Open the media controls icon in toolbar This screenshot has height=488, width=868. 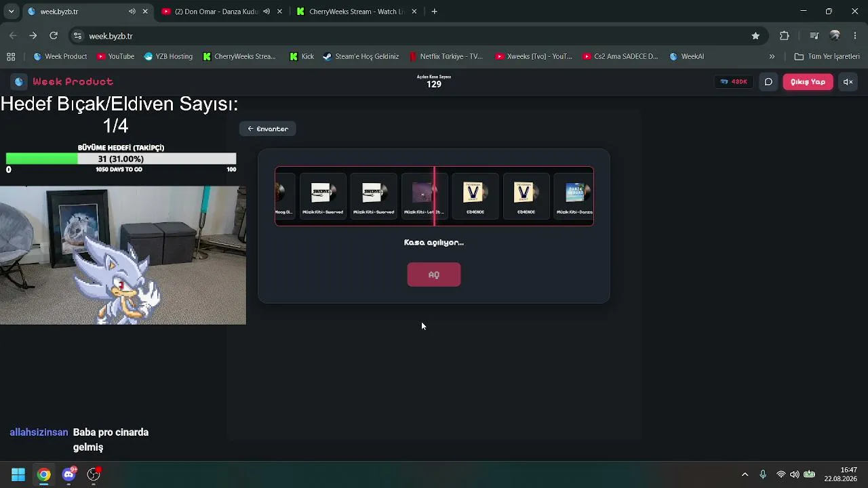(814, 36)
